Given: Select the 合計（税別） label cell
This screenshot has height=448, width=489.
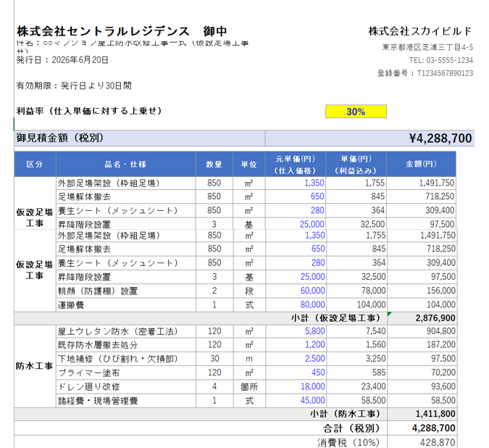Looking at the screenshot, I should coord(201,428).
